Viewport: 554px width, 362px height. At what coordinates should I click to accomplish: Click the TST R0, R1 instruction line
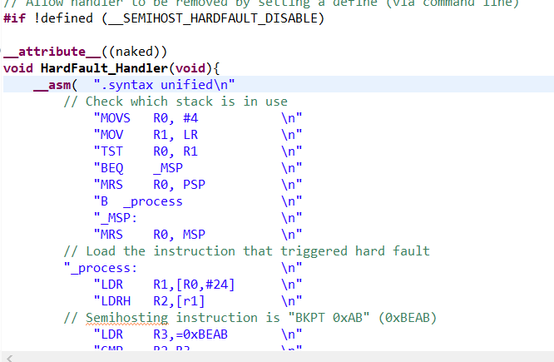(x=198, y=152)
